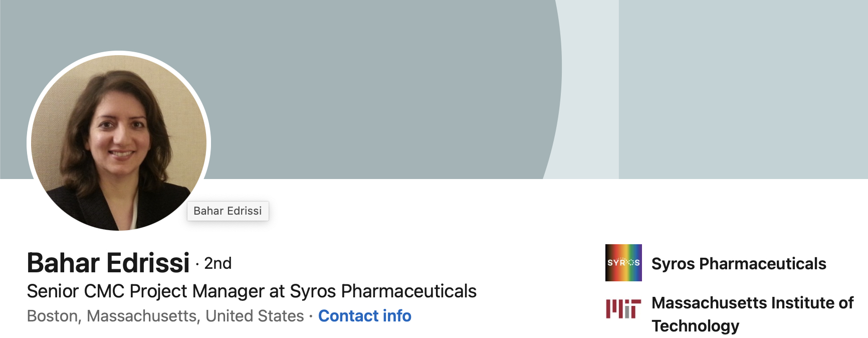Click the word "Technology" under Massachusetts Institute
This screenshot has width=868, height=338.
(x=695, y=326)
